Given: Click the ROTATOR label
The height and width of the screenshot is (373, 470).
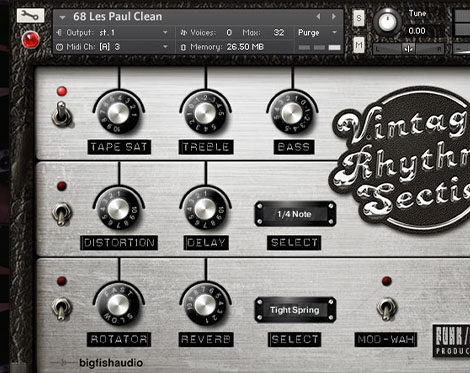Looking at the screenshot, I should (119, 339).
